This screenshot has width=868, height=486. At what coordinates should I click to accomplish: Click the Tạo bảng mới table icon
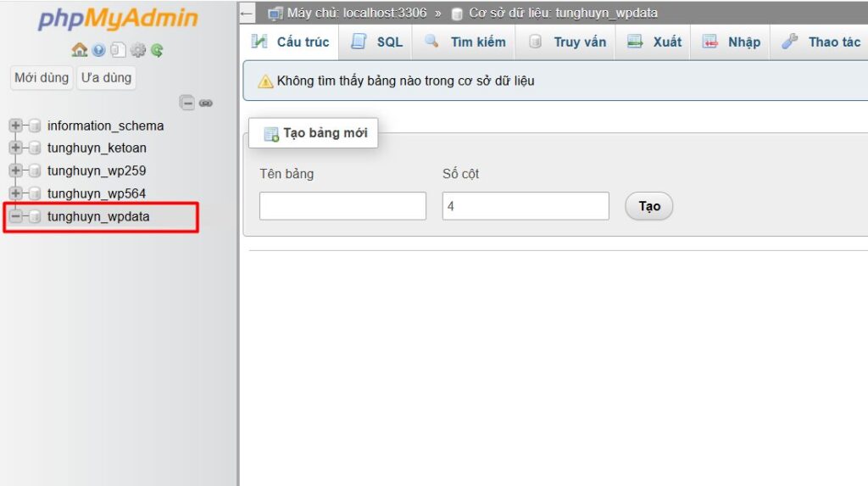point(271,134)
